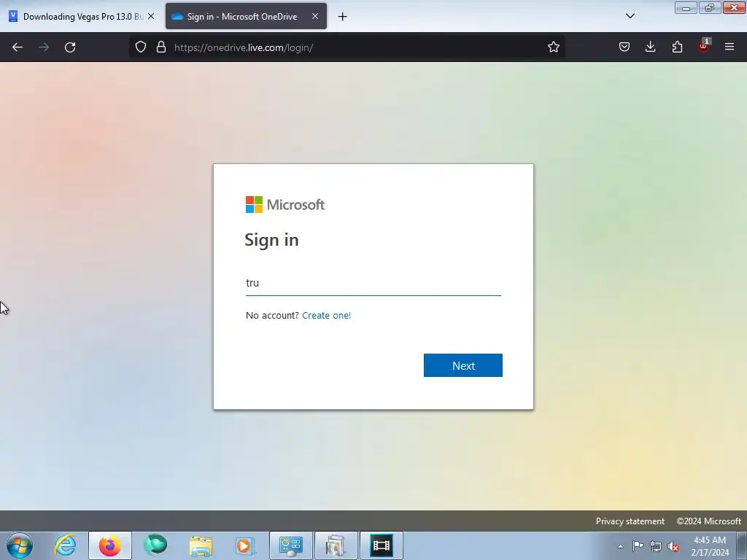Open the installer package taskbar item

click(336, 545)
